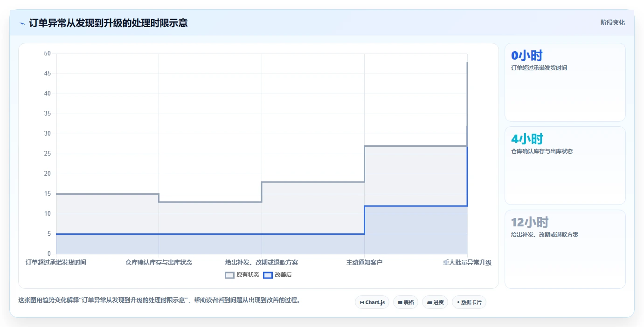Click the icon inside the 进度 tag
644x327 pixels.
[429, 303]
